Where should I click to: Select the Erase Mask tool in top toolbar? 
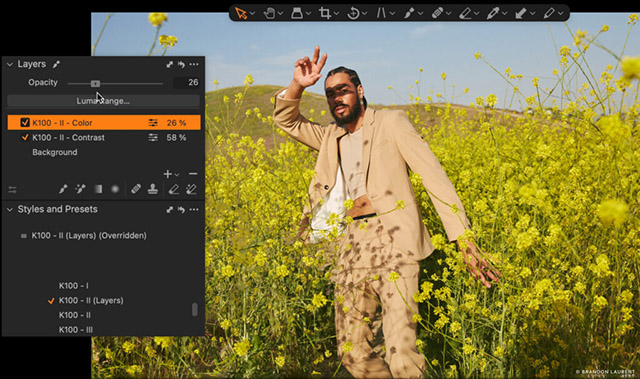465,13
